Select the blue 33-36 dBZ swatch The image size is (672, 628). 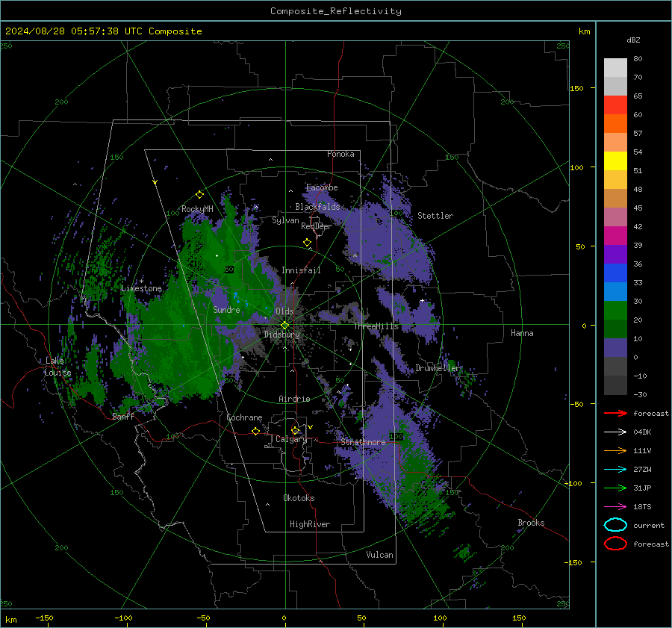pyautogui.click(x=615, y=273)
